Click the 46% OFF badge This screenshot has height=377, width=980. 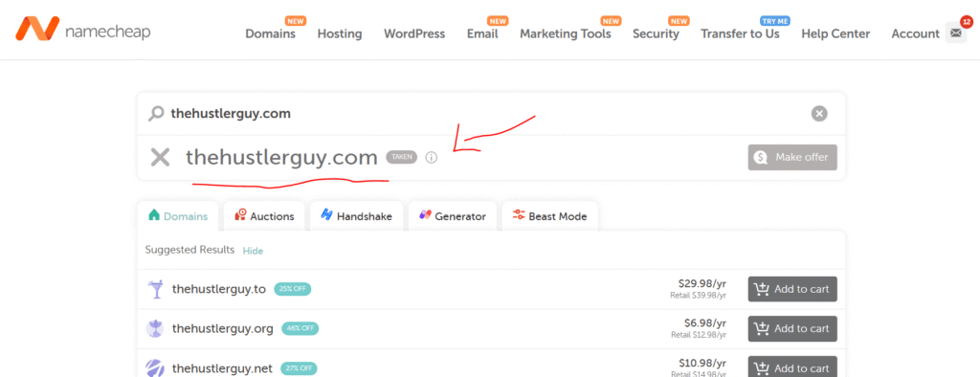(300, 328)
